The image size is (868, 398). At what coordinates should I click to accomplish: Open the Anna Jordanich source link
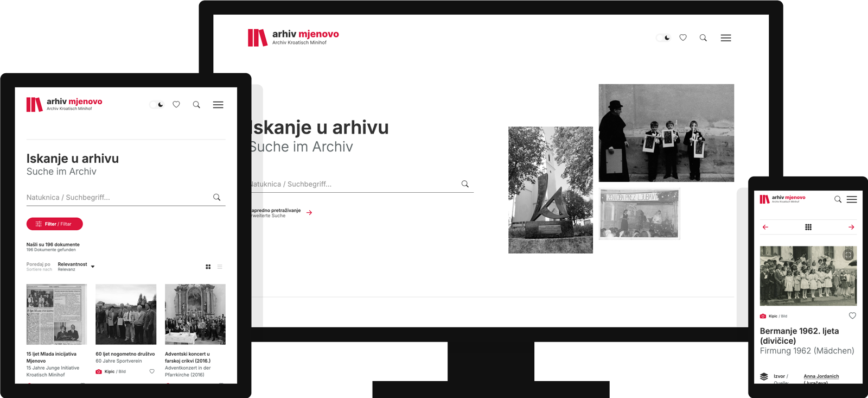pyautogui.click(x=821, y=376)
